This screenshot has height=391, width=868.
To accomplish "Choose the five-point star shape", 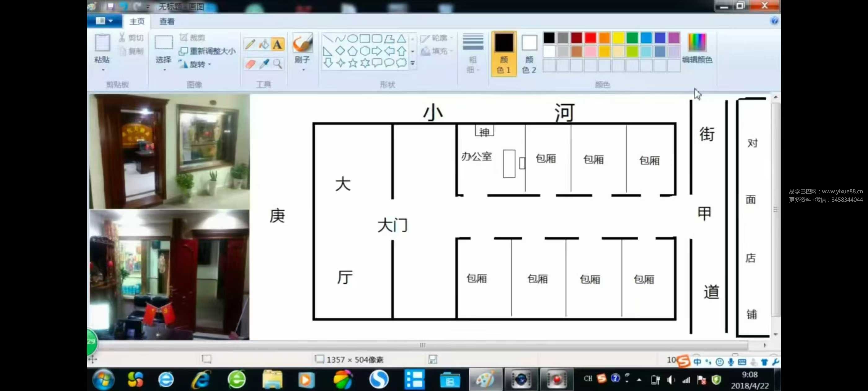I will tap(353, 63).
